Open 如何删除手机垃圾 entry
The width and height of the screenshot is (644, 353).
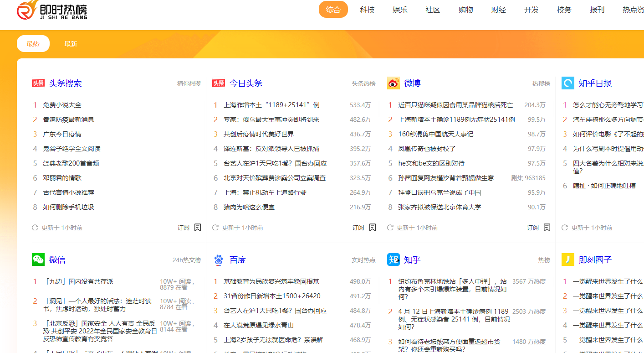[69, 207]
